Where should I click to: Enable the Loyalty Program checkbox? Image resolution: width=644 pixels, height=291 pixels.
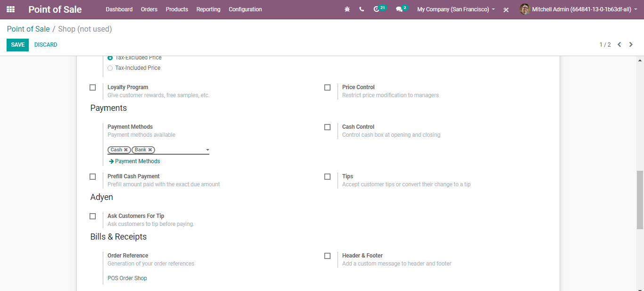pyautogui.click(x=92, y=87)
